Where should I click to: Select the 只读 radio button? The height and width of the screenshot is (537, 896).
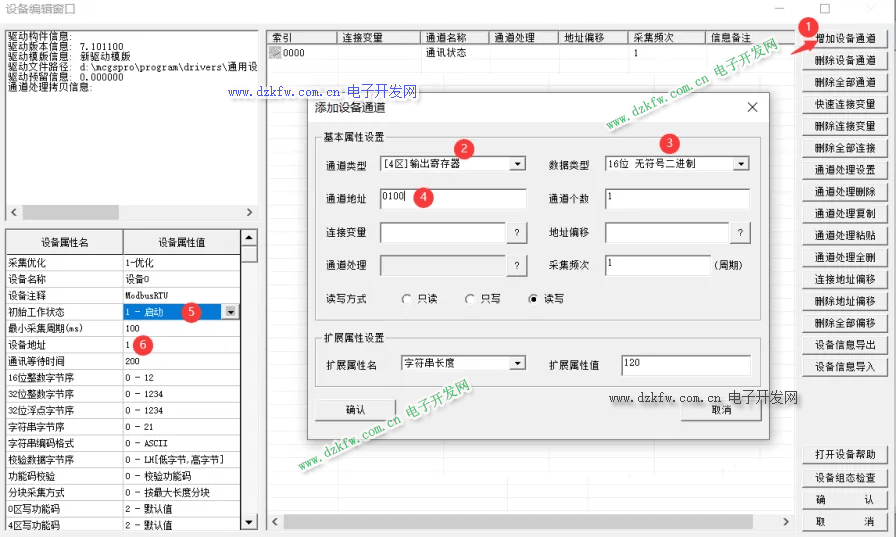(407, 298)
